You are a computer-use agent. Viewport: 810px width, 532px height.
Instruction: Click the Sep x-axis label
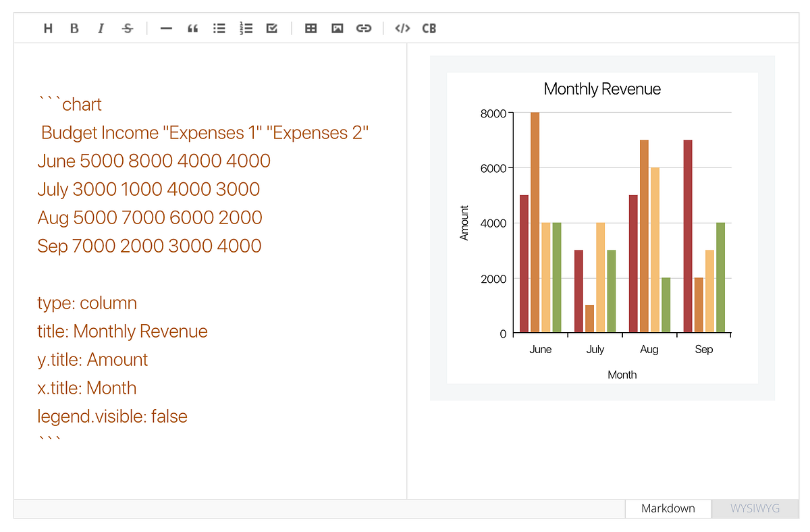[704, 350]
